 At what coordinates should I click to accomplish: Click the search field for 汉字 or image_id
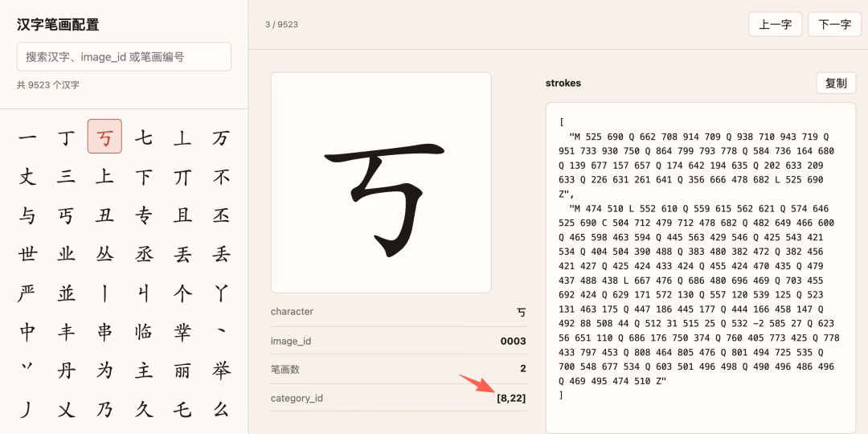(x=124, y=56)
